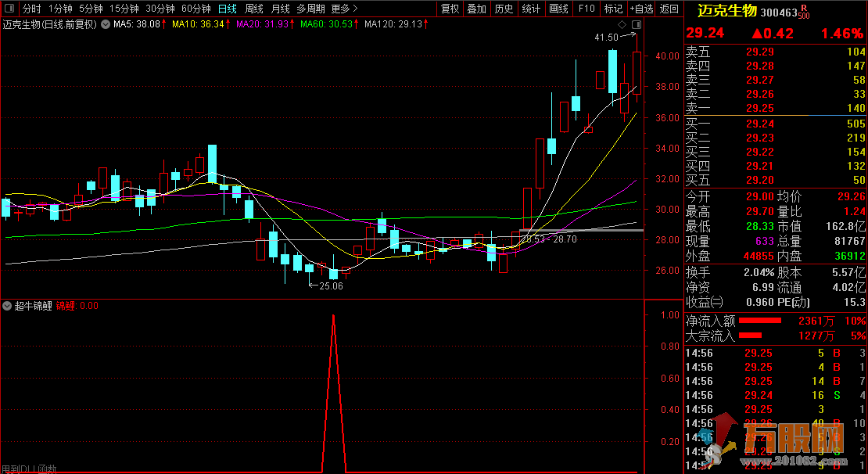The height and width of the screenshot is (474, 868).
Task: Select the 日线 daily chart tab
Action: click(227, 9)
